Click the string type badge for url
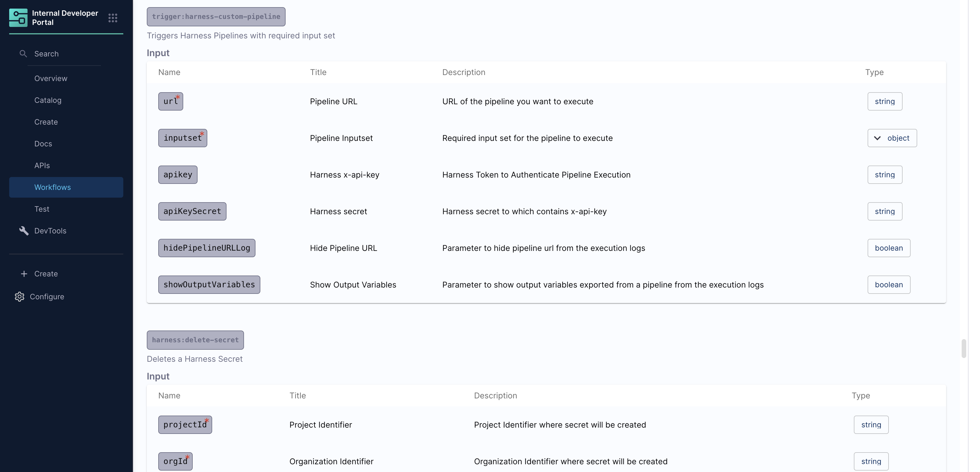Image resolution: width=980 pixels, height=472 pixels. pos(885,101)
